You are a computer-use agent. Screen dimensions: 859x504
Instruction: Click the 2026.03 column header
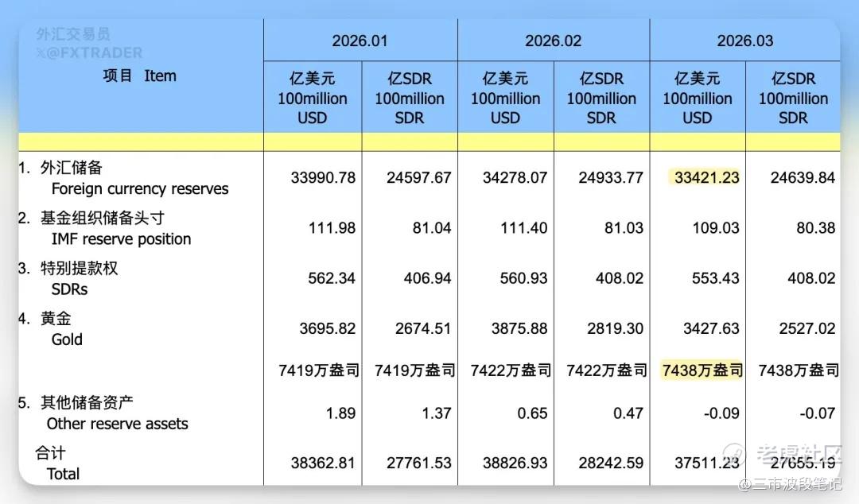click(x=745, y=41)
